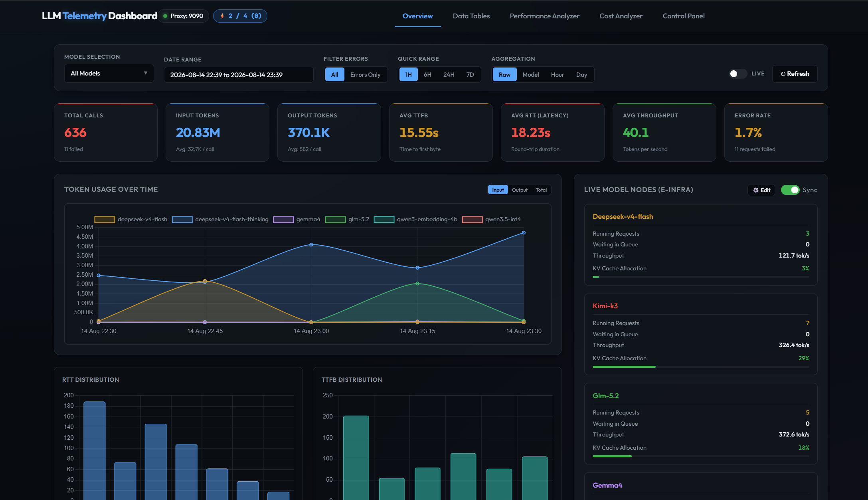Toggle gemma4 legend swatch

(x=283, y=220)
